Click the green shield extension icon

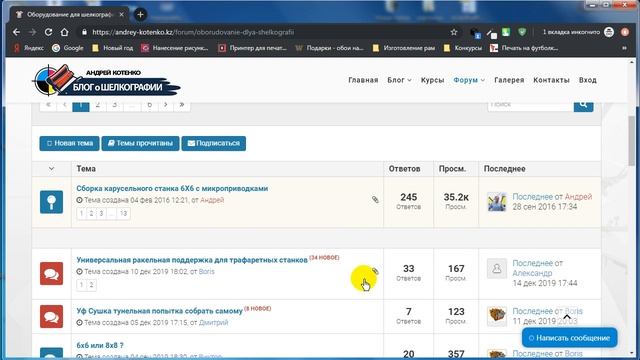522,32
